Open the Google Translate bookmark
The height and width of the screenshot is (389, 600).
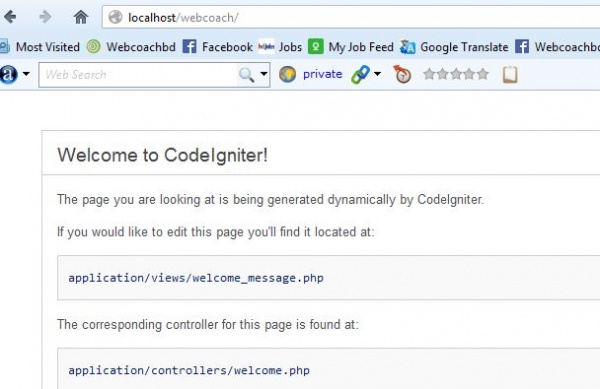[454, 47]
